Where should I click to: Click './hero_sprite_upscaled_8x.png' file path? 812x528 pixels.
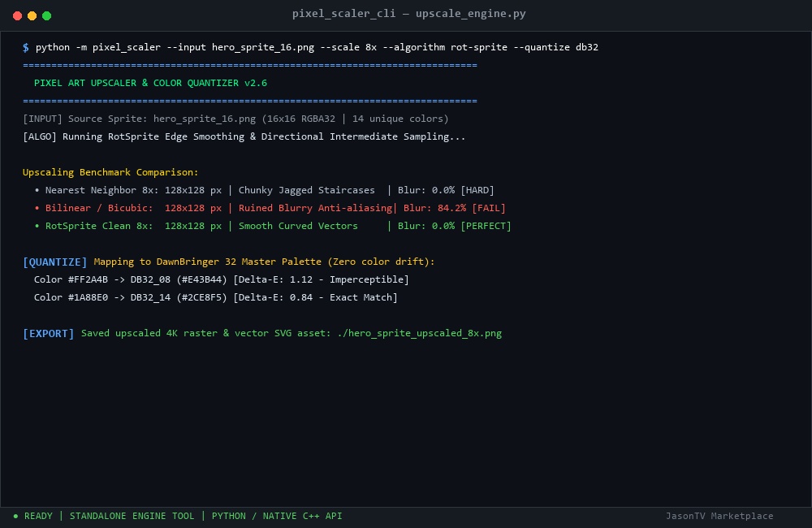pos(420,333)
